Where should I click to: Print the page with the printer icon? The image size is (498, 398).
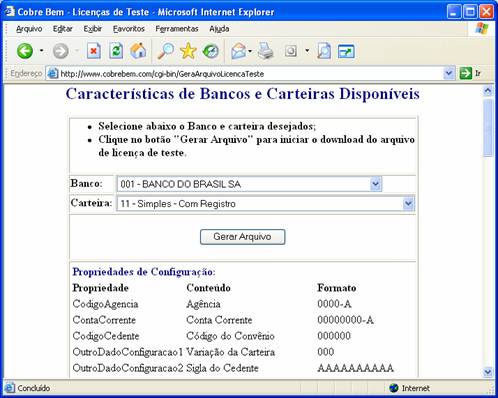click(266, 51)
